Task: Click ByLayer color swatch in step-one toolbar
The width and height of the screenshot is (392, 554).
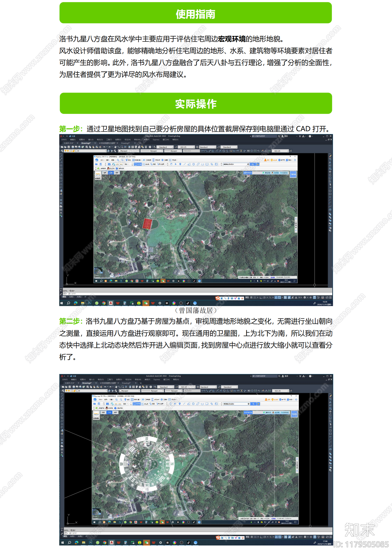Action: (x=119, y=151)
